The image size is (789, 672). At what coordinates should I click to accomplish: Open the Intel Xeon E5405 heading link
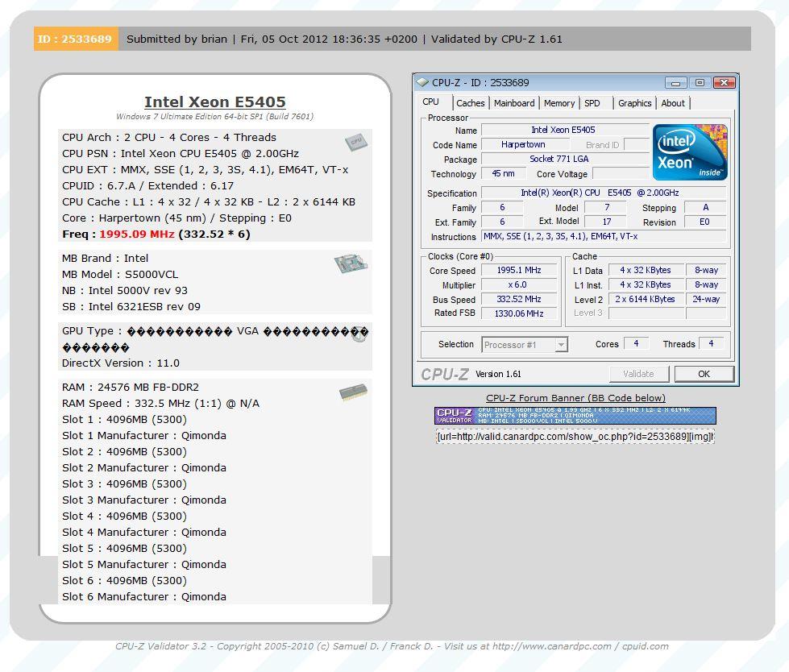click(x=215, y=102)
